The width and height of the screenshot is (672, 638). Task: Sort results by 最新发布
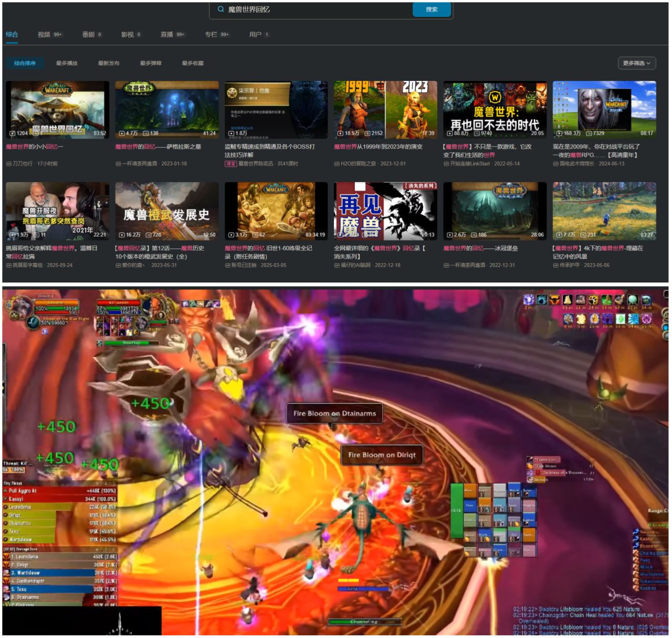pyautogui.click(x=109, y=63)
